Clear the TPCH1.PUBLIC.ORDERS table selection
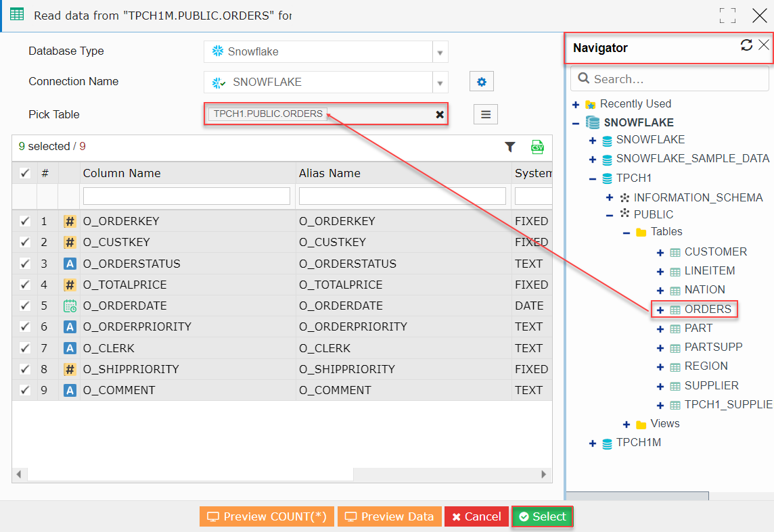Screen dimensions: 774x532 coord(439,114)
